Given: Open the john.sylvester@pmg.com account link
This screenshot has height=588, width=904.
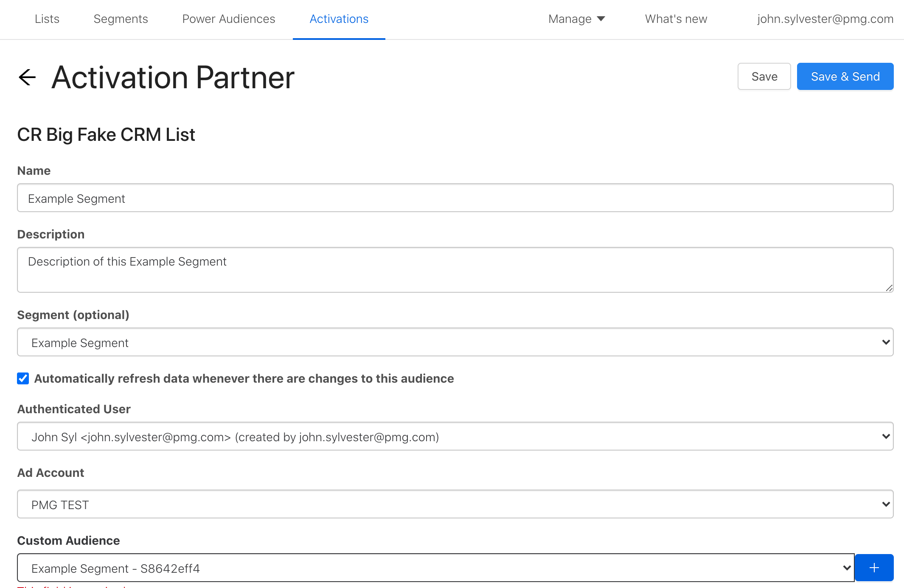Looking at the screenshot, I should pos(825,19).
